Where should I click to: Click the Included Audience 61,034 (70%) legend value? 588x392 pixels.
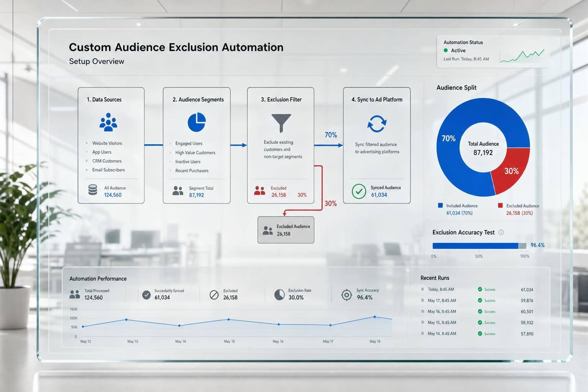[459, 213]
